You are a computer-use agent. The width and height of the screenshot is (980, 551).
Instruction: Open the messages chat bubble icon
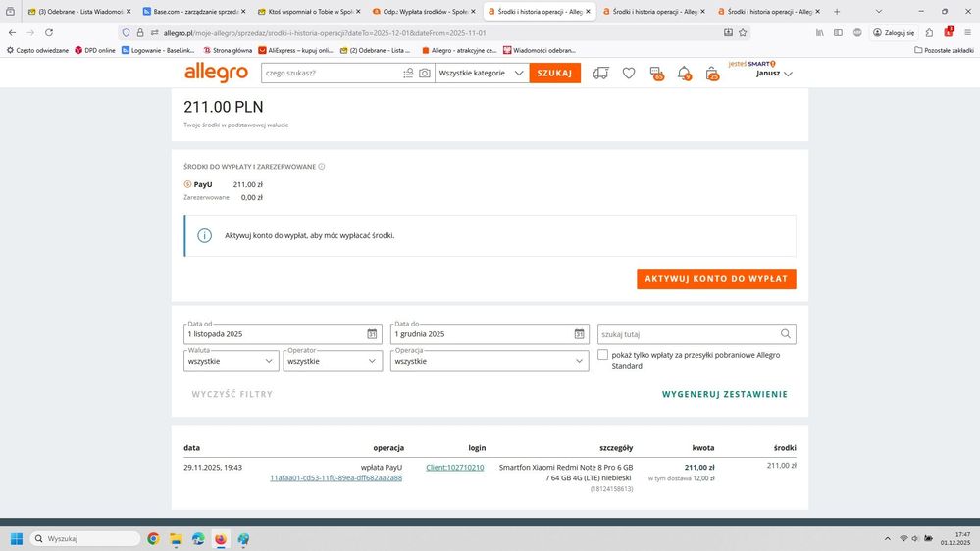(x=656, y=74)
